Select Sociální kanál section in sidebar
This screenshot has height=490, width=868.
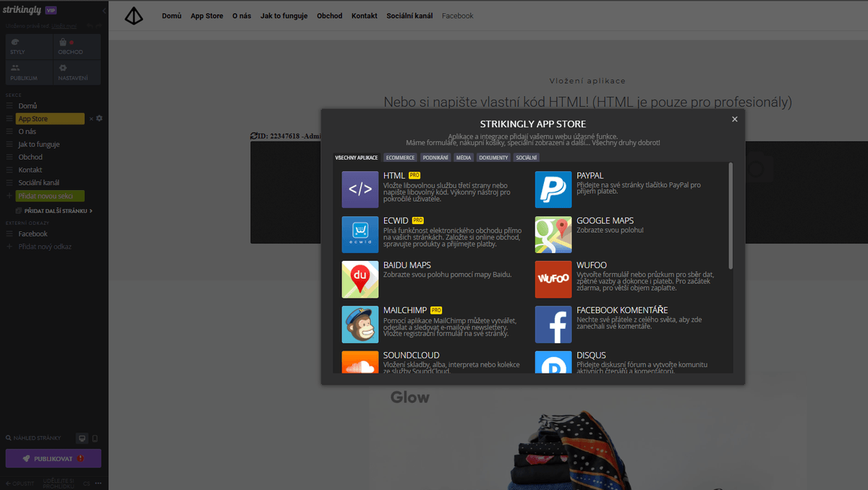coord(39,183)
